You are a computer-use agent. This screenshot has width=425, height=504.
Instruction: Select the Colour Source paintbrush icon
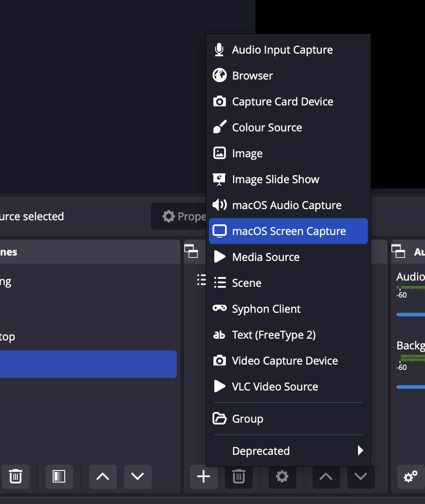tap(219, 127)
